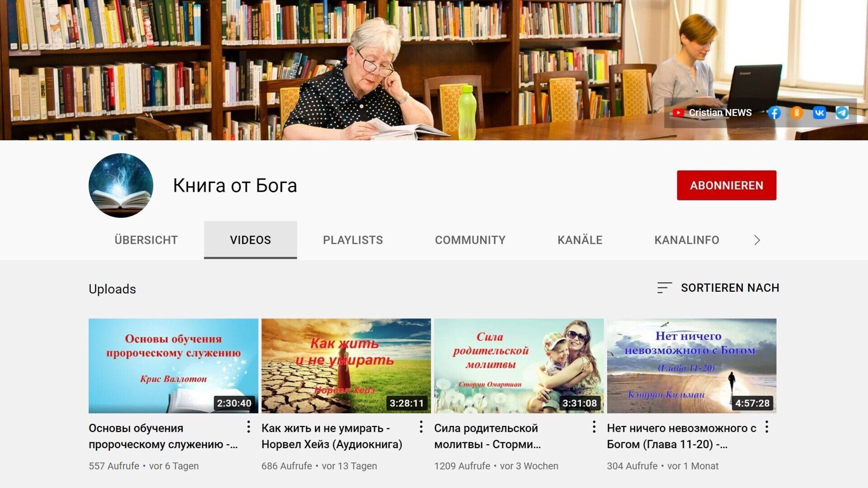
Task: Open the COMMUNITY tab
Action: [x=470, y=240]
